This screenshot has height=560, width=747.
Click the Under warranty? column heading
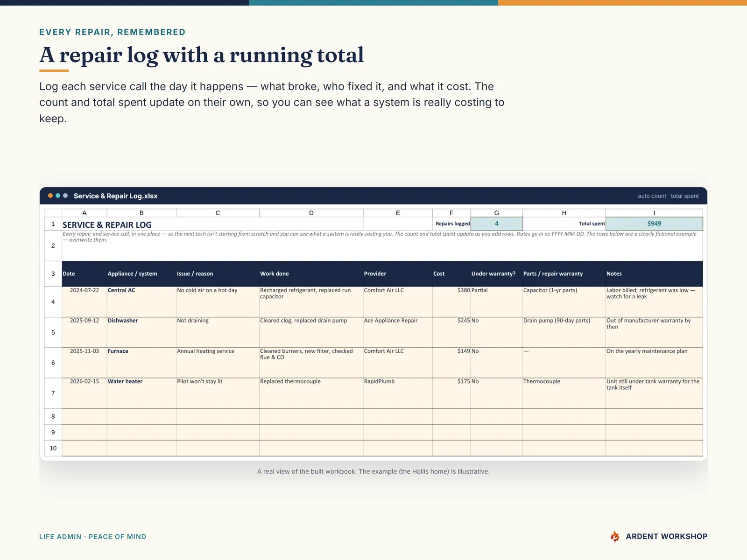tap(497, 273)
